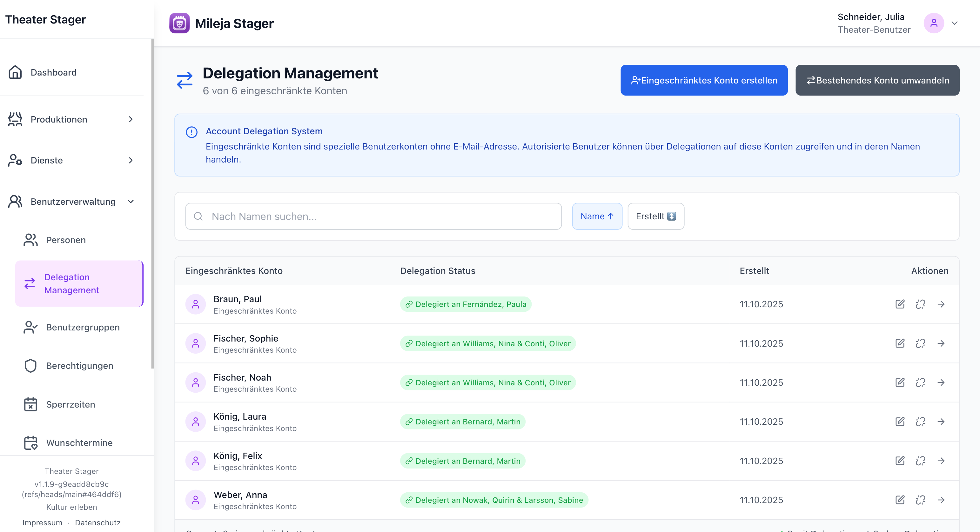Go to Benutzergruppen page
Screen dimensions: 980x532
[83, 327]
